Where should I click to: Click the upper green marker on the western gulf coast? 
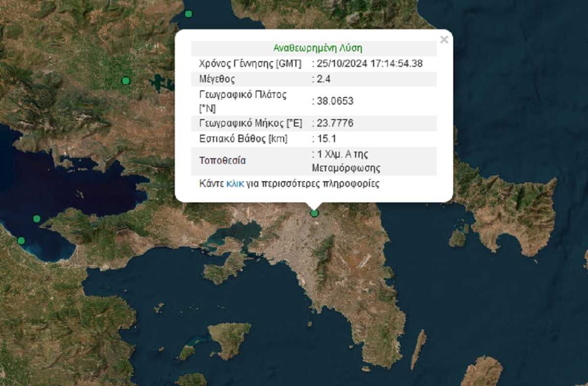click(x=37, y=218)
